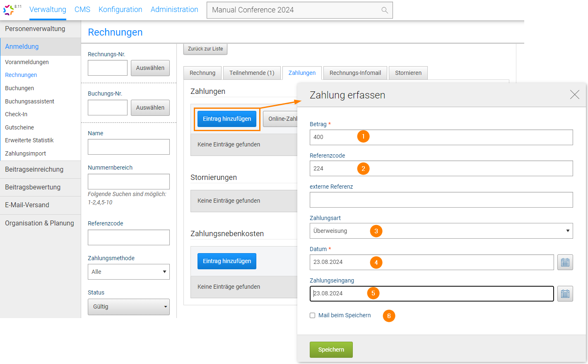Close the Zahlung erfassen dialog

574,95
